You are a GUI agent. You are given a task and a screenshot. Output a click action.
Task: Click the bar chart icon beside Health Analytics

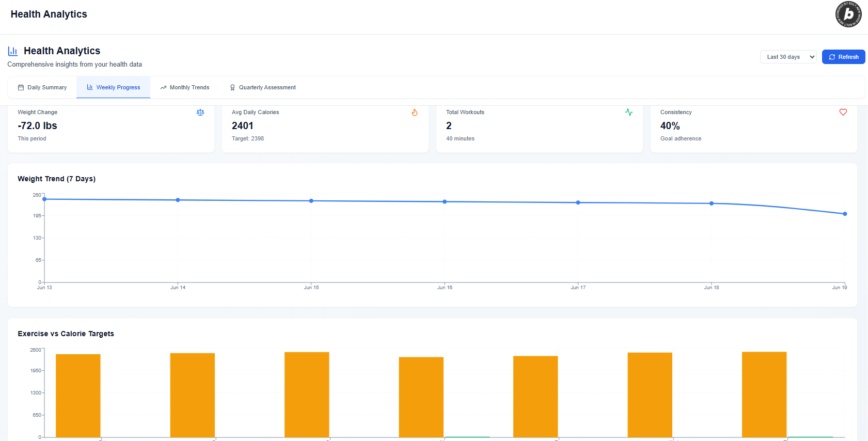[x=13, y=51]
